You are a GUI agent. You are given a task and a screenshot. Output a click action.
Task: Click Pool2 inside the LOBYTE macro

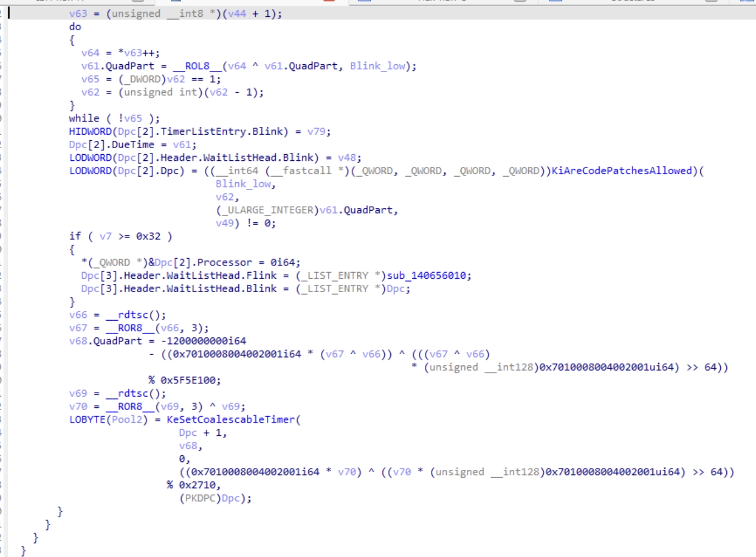[127, 420]
